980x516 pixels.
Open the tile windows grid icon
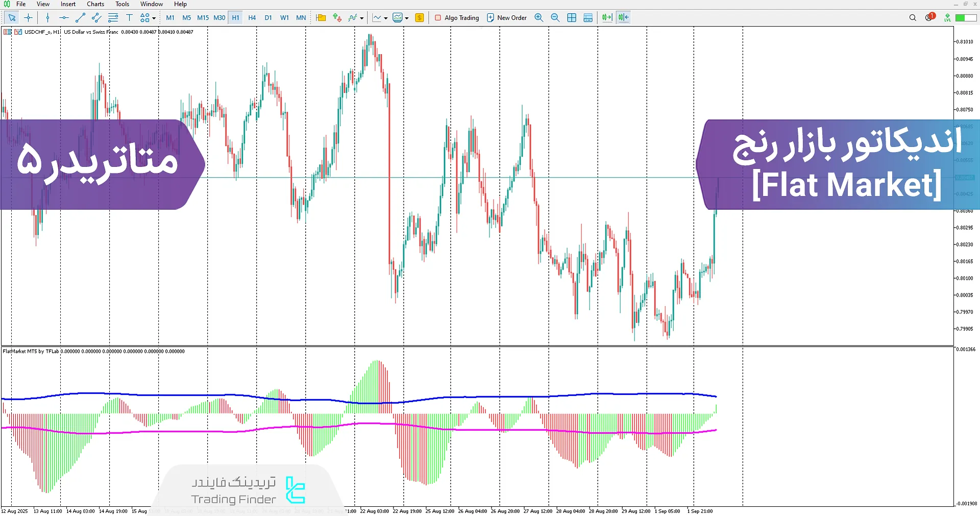572,18
